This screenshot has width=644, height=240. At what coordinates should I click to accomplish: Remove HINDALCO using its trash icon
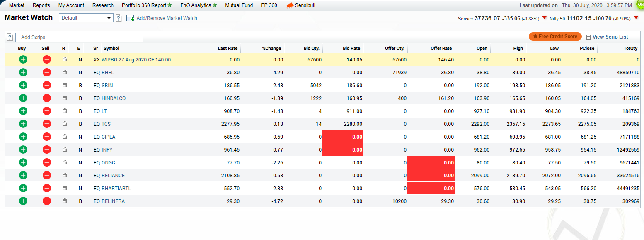pos(64,98)
